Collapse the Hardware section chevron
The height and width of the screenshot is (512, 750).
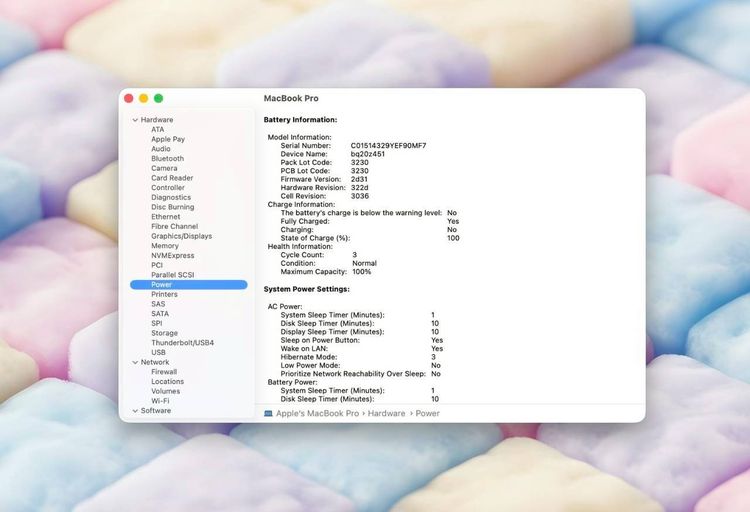[135, 120]
